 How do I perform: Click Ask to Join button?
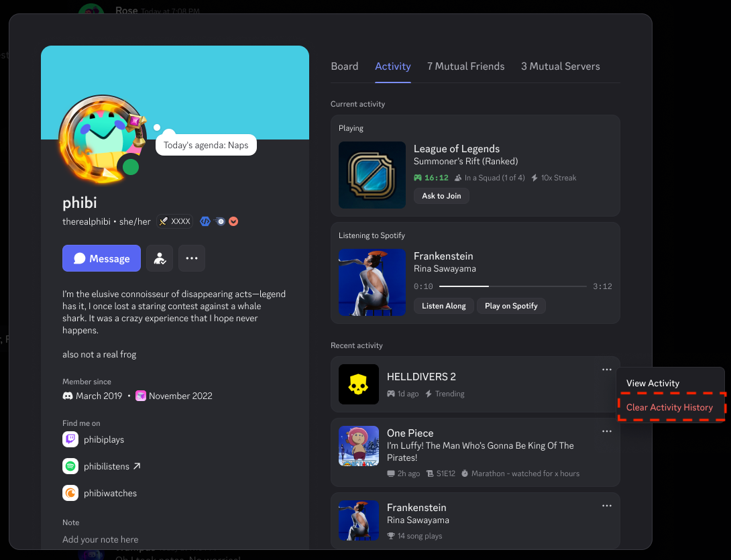click(441, 196)
